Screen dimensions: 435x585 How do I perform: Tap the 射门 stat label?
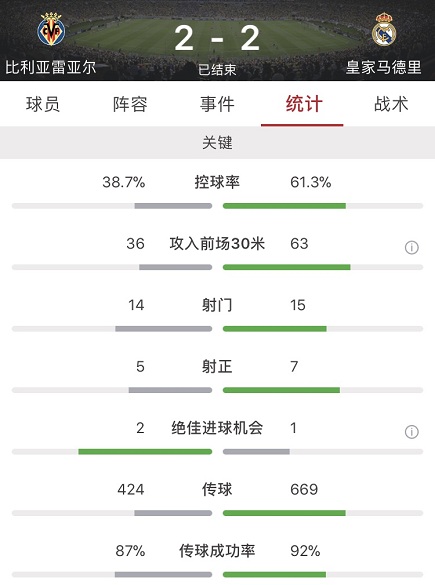(x=217, y=305)
